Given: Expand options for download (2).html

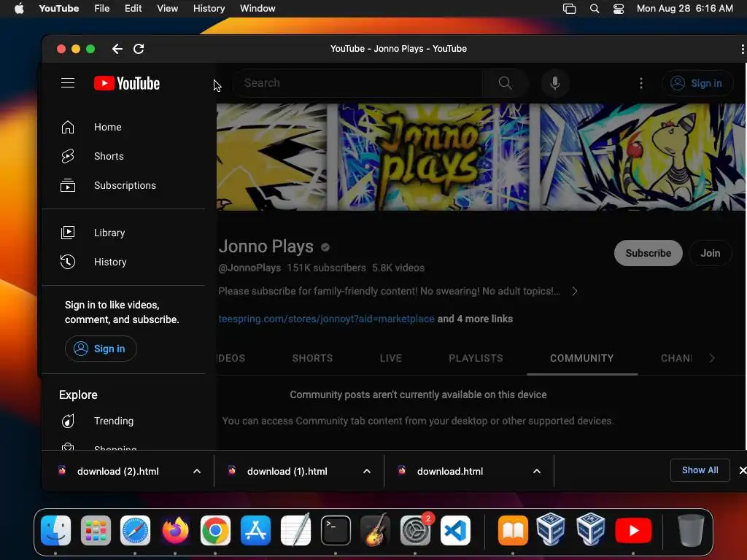Looking at the screenshot, I should tap(197, 472).
